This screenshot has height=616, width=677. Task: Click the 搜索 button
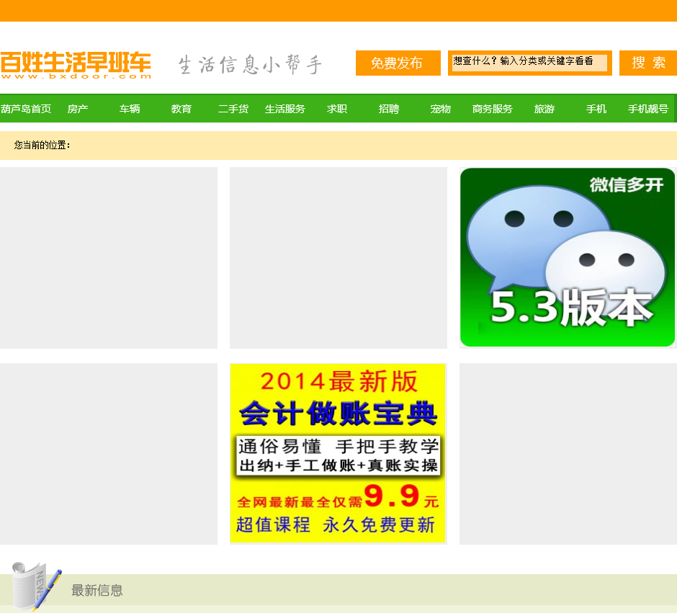(x=648, y=63)
